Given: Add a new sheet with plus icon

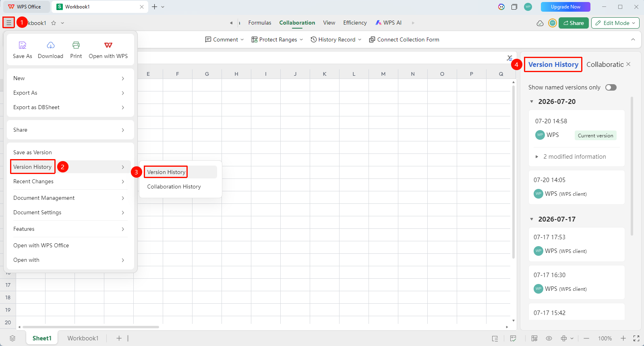Looking at the screenshot, I should (119, 338).
